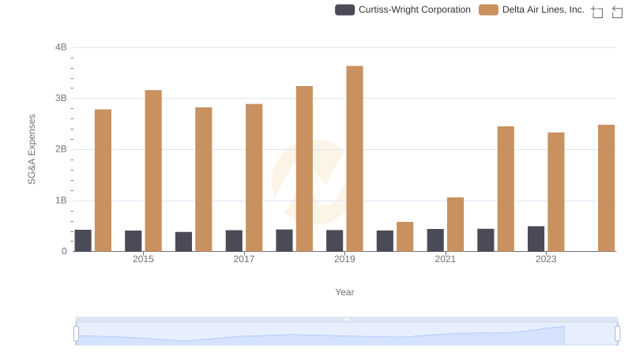Viewport: 632px width, 364px height.
Task: Click the x-axis label 2023
Action: [x=546, y=259]
